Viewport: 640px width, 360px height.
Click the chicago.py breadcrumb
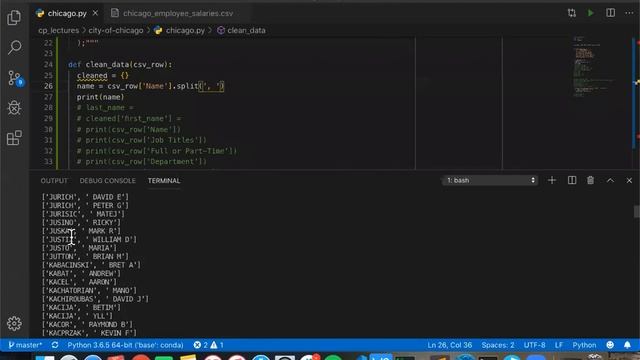[185, 30]
